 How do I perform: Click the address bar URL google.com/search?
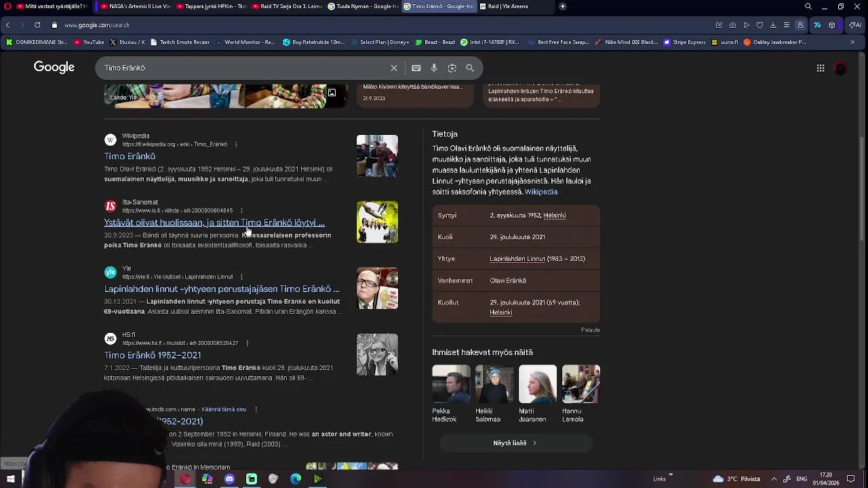coord(97,25)
